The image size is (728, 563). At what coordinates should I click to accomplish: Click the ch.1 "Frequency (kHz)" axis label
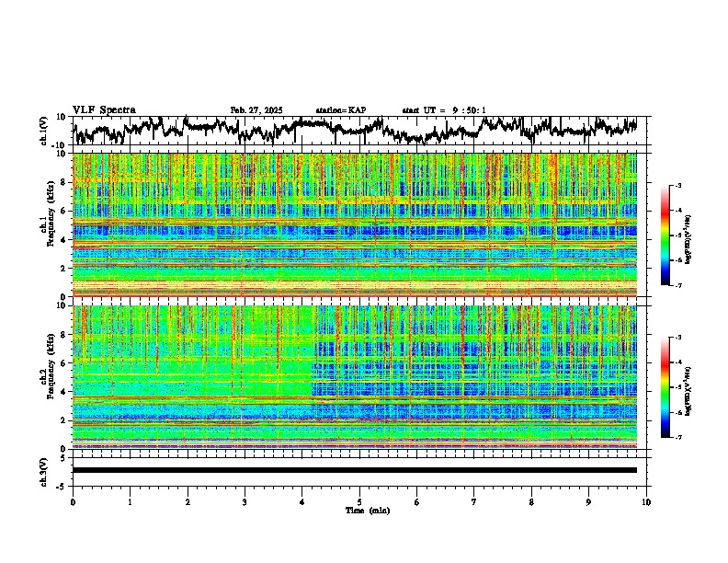click(x=51, y=214)
